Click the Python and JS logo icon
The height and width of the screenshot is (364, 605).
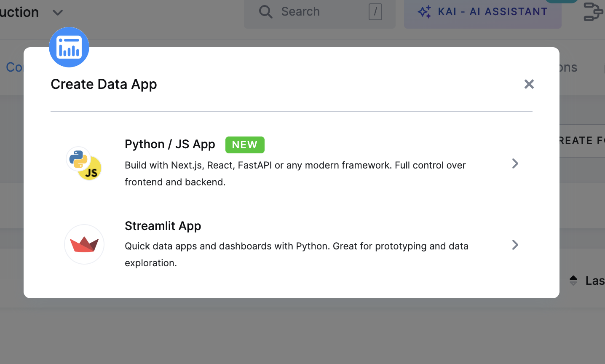[84, 163]
